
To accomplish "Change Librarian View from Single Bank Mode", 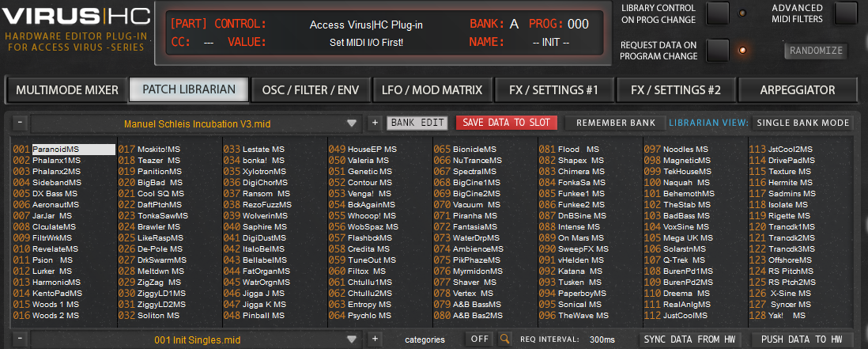I will pyautogui.click(x=802, y=123).
